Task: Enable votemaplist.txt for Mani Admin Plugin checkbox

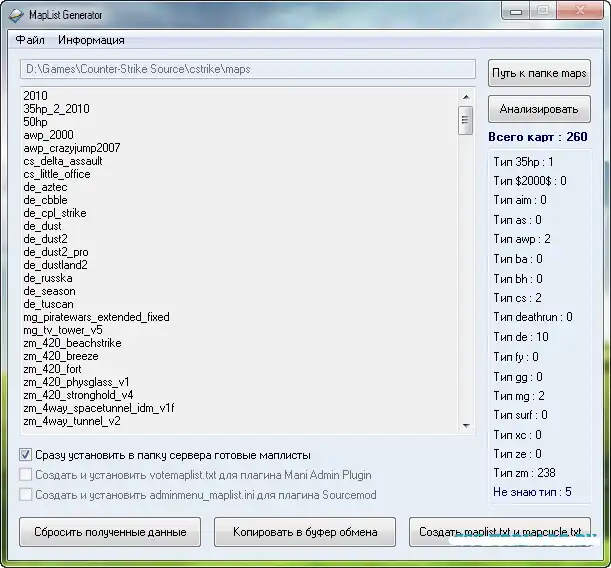Action: [25, 475]
